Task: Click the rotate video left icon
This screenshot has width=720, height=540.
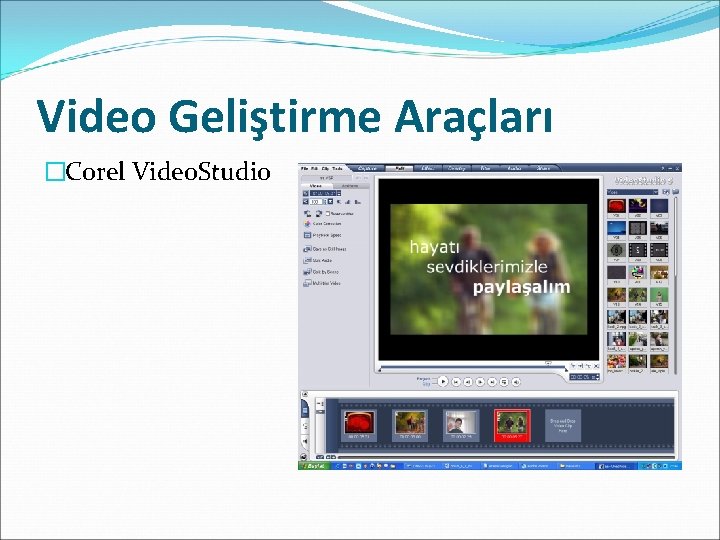Action: coord(307,214)
